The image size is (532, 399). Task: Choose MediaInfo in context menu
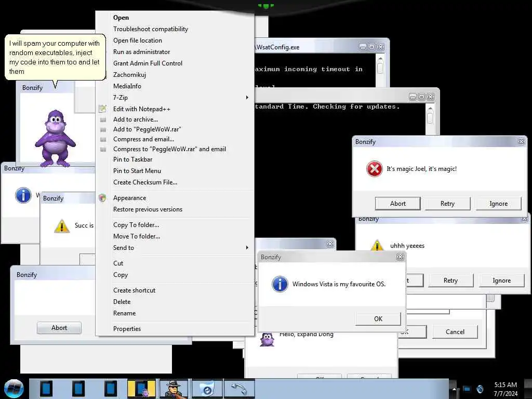pyautogui.click(x=175, y=86)
